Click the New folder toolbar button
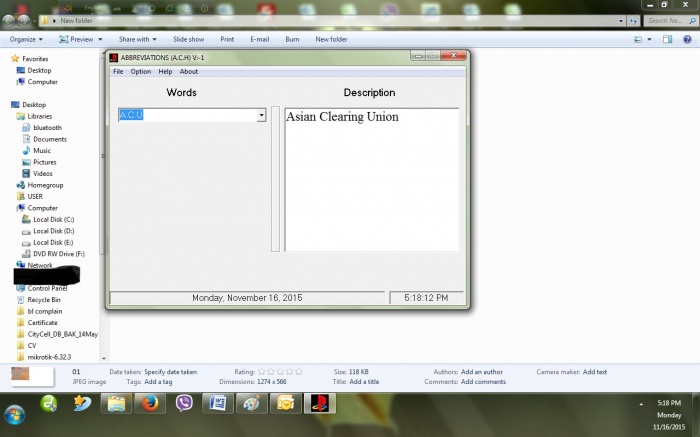The height and width of the screenshot is (437, 700). (331, 39)
